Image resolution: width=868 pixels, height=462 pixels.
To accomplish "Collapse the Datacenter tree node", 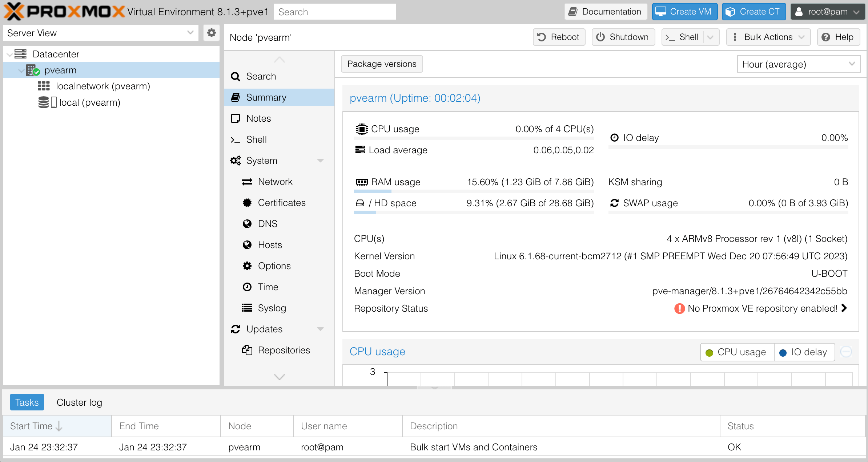I will point(9,54).
